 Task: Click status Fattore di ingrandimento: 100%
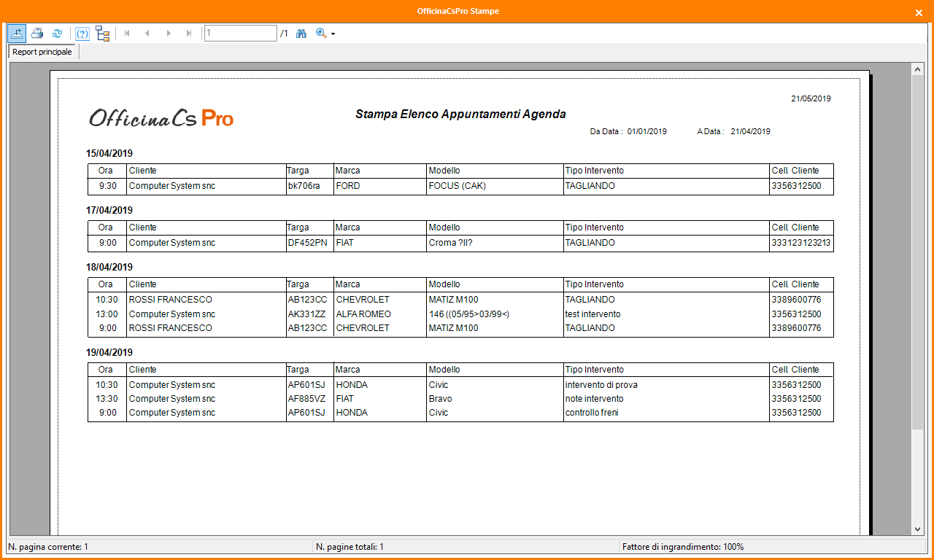tap(683, 546)
